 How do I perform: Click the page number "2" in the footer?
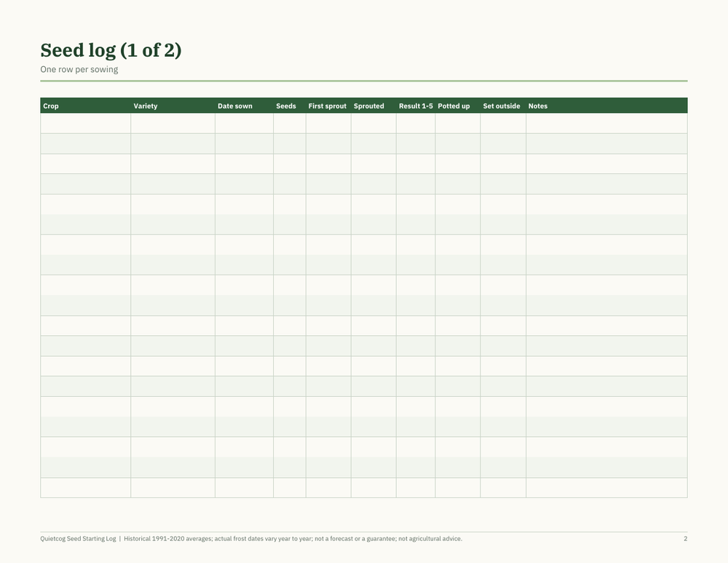[x=685, y=539]
